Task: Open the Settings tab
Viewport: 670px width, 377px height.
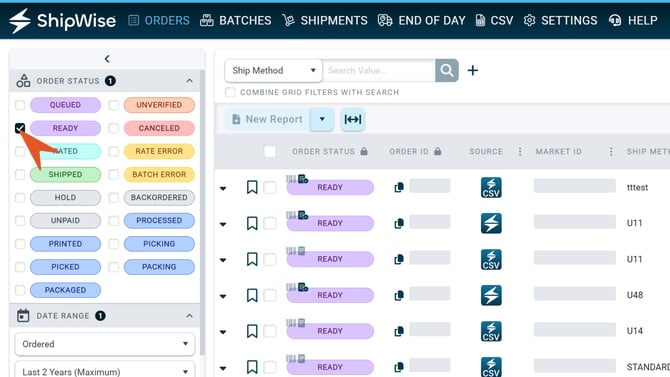Action: tap(561, 21)
